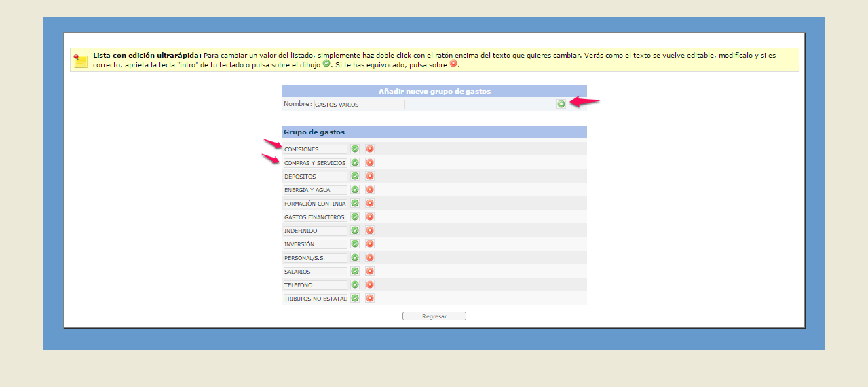
Task: Click into the DEPOSITOS text field
Action: [315, 177]
